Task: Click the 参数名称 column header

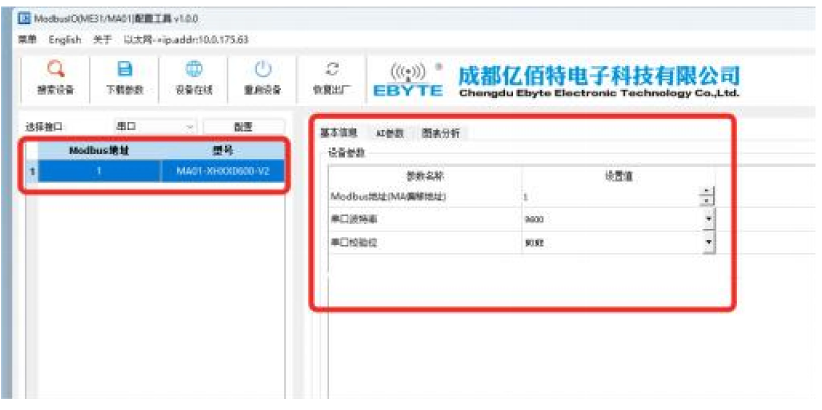Action: click(425, 176)
